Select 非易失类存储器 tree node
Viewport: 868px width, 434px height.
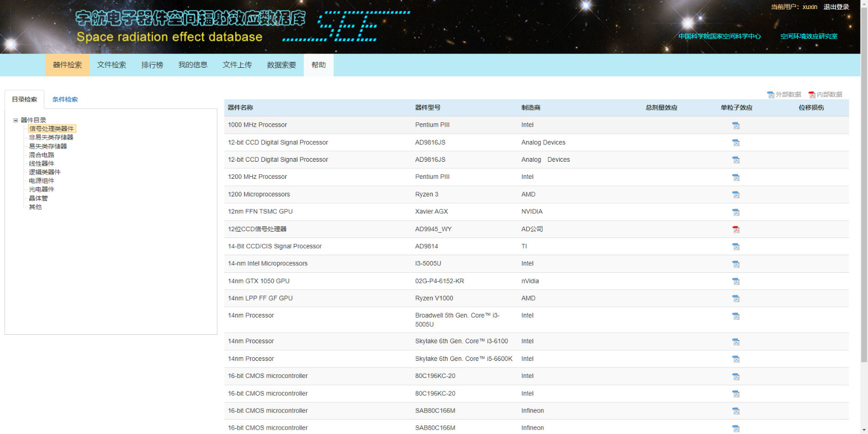click(x=51, y=137)
